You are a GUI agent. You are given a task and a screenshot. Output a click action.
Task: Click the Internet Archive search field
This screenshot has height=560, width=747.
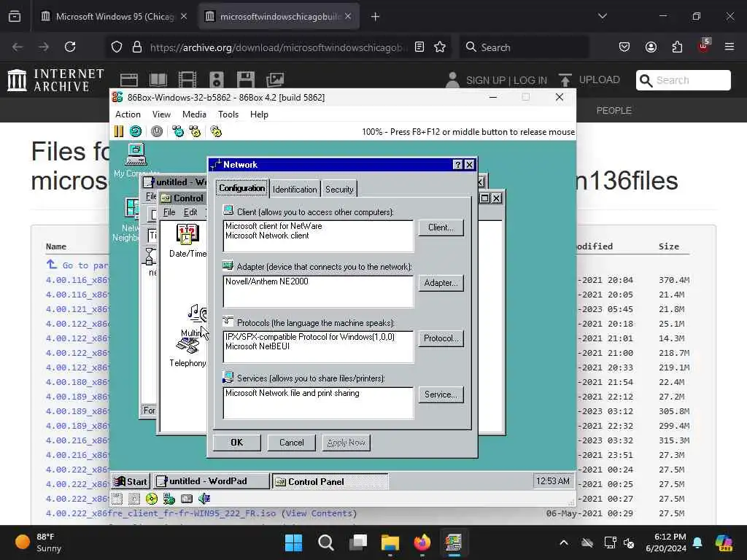click(x=683, y=80)
